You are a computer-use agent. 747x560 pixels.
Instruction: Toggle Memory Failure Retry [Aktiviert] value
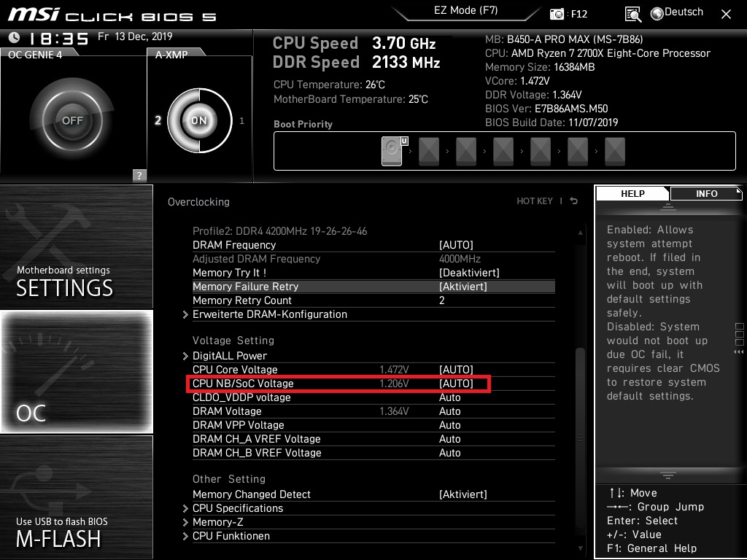pyautogui.click(x=463, y=287)
